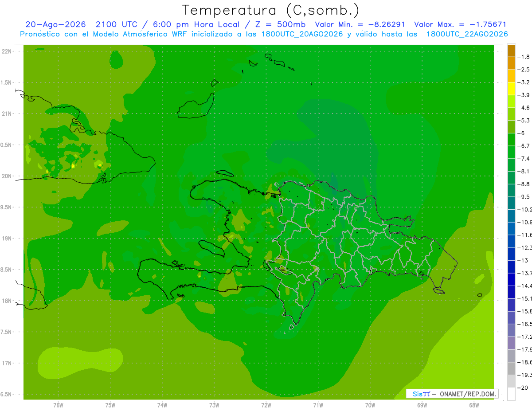Click the '-3.2' colorbar label
Image resolution: width=532 pixels, height=411 pixels.
pyautogui.click(x=524, y=82)
